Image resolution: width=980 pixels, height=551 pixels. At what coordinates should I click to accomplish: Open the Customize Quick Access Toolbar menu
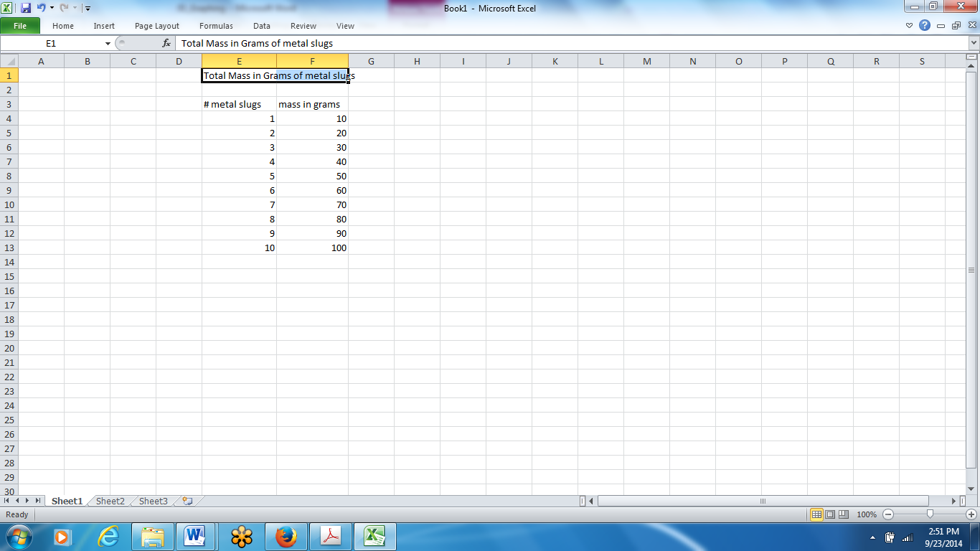pos(88,9)
